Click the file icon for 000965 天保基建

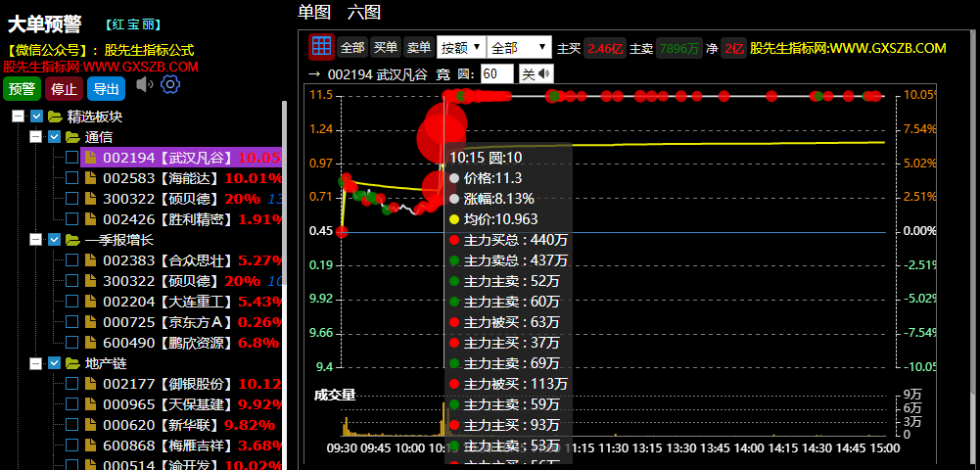91,403
